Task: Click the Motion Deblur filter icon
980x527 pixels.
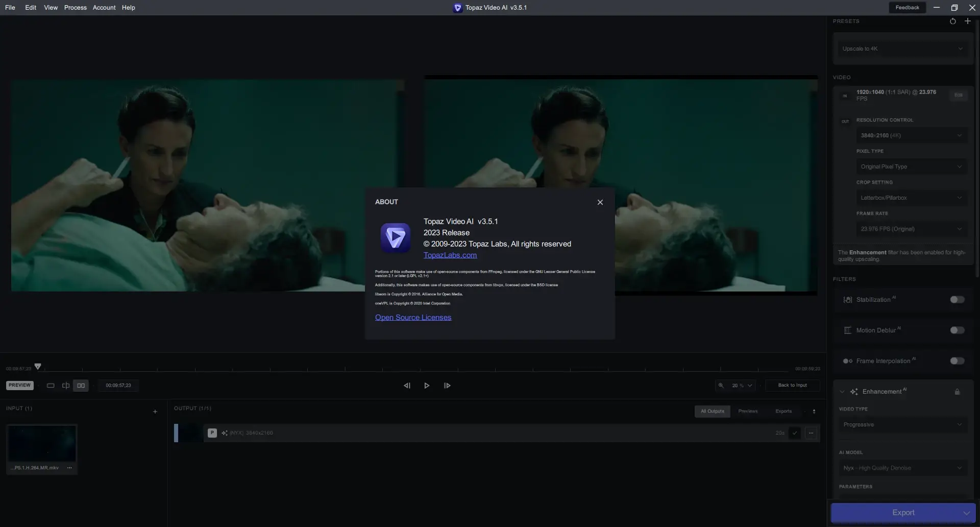Action: click(848, 331)
